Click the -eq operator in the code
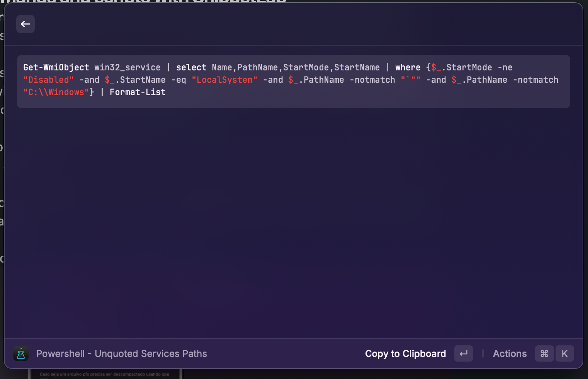Screen dimensions: 588x379 (178, 80)
